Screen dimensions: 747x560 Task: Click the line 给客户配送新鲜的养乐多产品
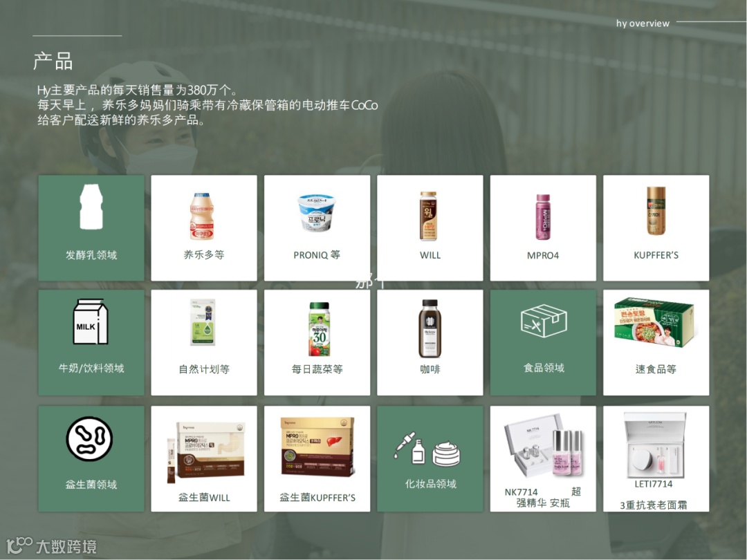click(x=121, y=120)
